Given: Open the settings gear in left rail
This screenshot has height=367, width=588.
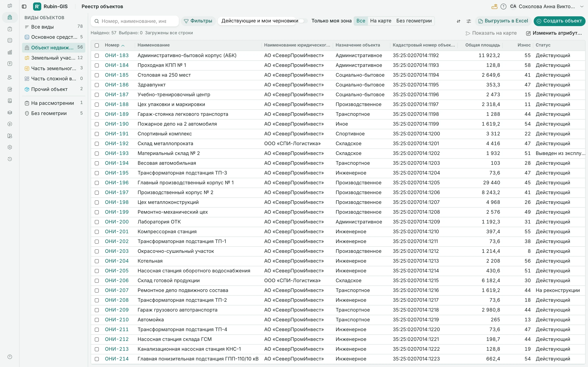Looking at the screenshot, I should pos(10,147).
